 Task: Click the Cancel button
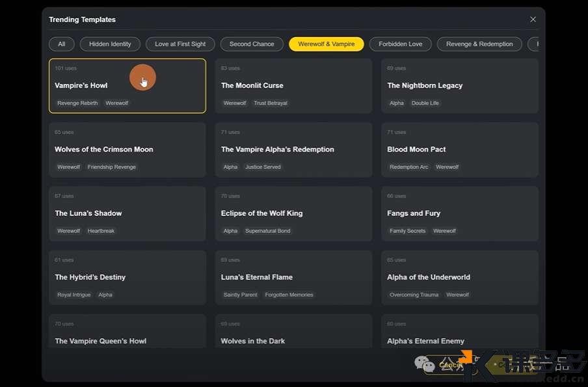tap(450, 365)
